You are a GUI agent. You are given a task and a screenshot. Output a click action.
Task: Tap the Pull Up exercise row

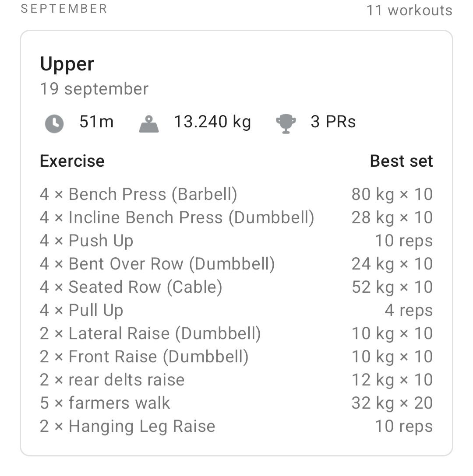81,310
